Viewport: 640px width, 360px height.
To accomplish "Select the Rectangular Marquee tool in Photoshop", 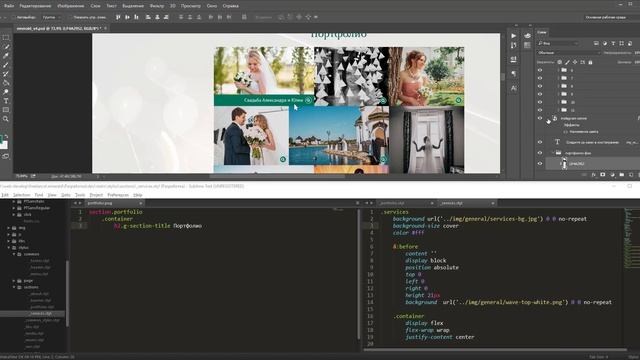I will [x=6, y=37].
